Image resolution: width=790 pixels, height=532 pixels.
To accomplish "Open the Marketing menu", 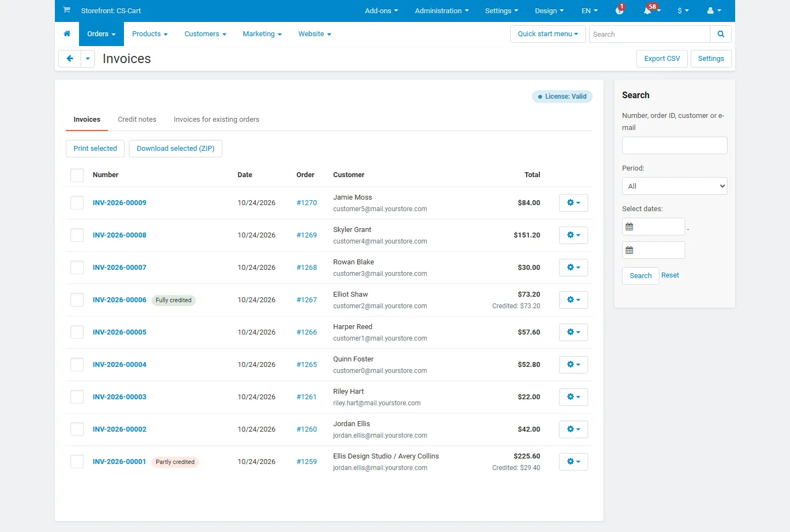I will point(262,34).
